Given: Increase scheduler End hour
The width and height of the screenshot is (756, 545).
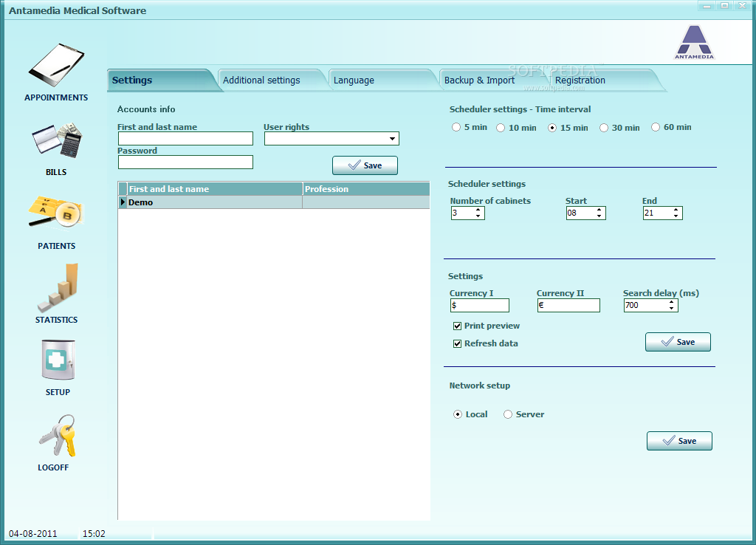Looking at the screenshot, I should click(676, 210).
